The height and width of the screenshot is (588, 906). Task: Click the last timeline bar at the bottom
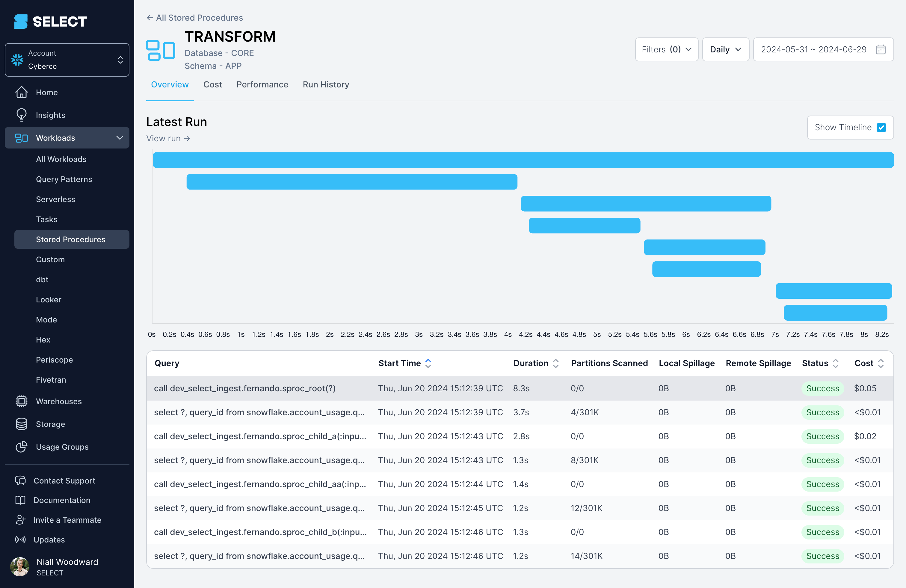(835, 313)
